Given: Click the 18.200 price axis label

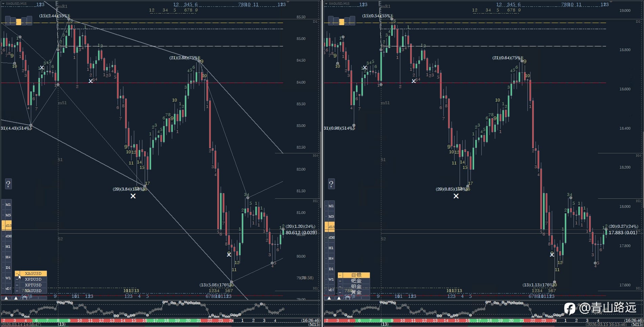Looking at the screenshot, I should [625, 167].
